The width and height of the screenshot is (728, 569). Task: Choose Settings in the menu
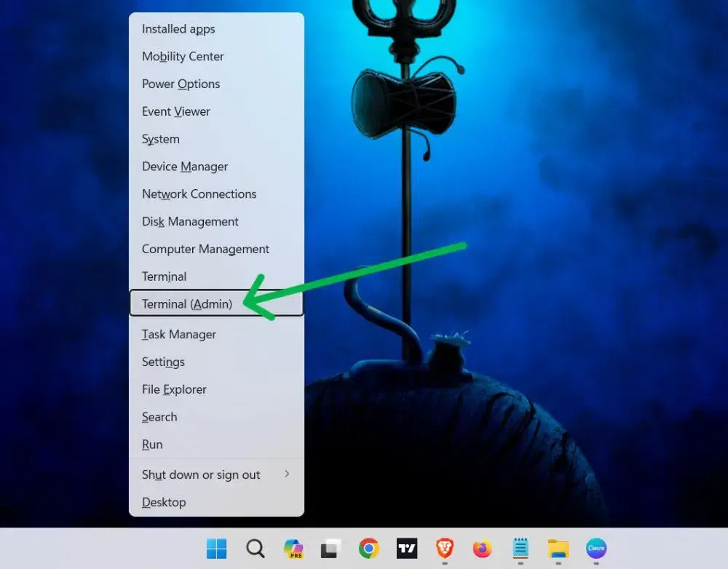[216, 362]
